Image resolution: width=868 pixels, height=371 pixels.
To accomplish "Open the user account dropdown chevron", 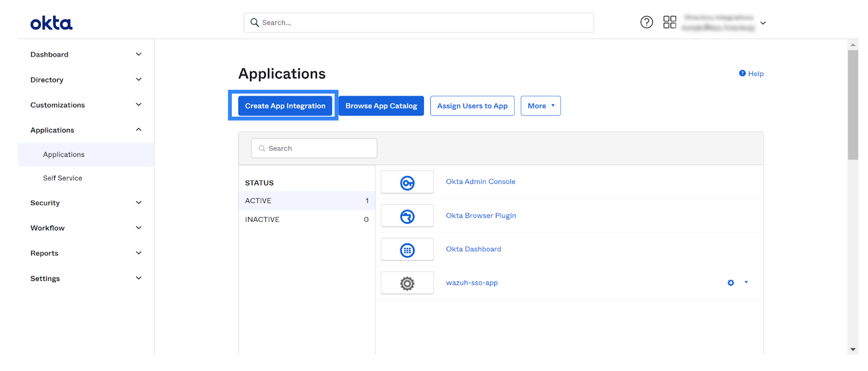I will 763,23.
